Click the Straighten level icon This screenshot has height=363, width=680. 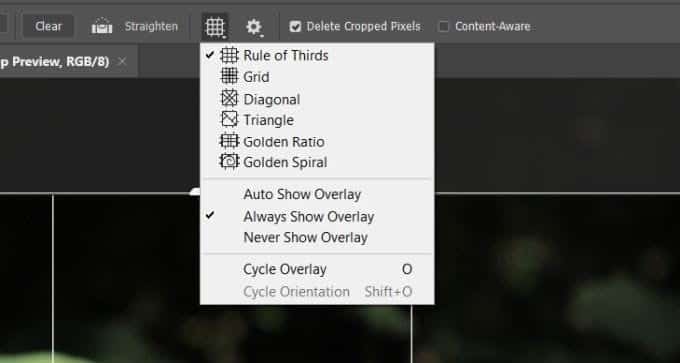click(x=102, y=26)
